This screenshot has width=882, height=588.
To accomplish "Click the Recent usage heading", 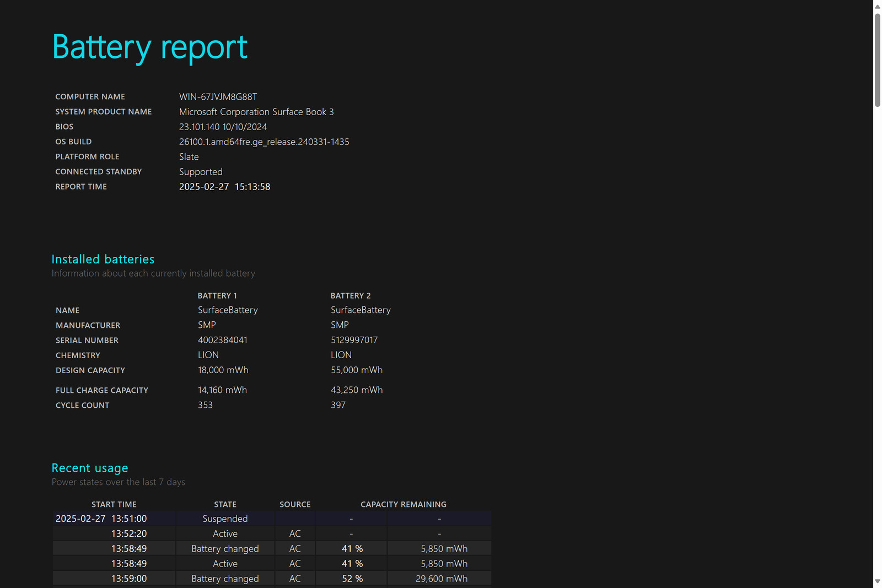I will (90, 468).
